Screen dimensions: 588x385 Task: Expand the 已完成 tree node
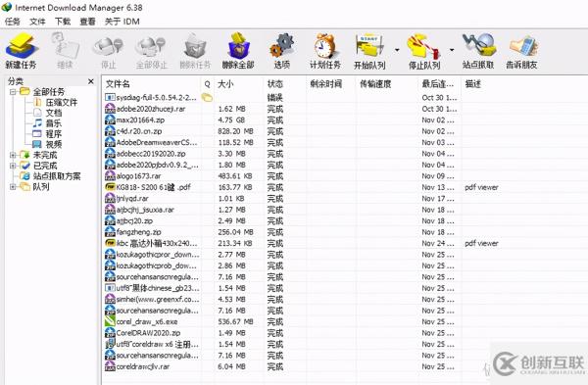click(13, 166)
